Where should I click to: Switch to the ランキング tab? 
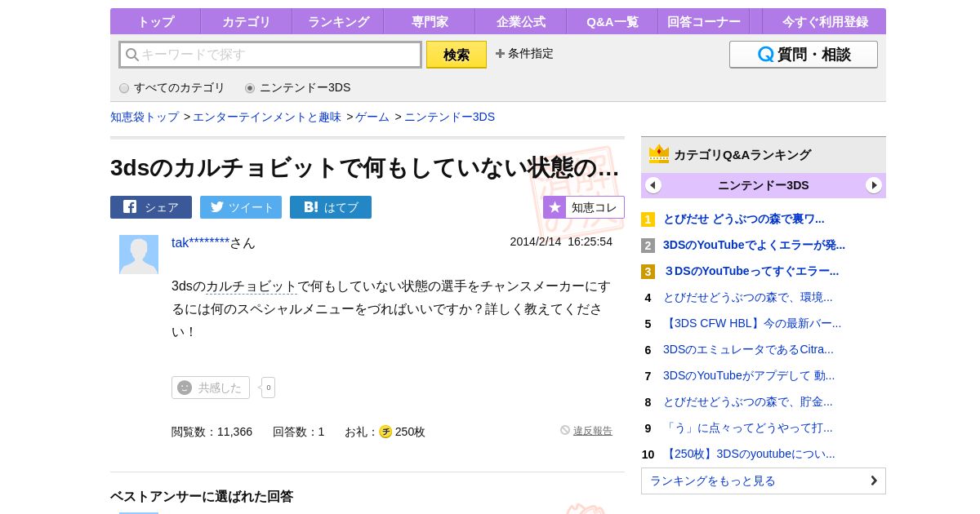[338, 22]
